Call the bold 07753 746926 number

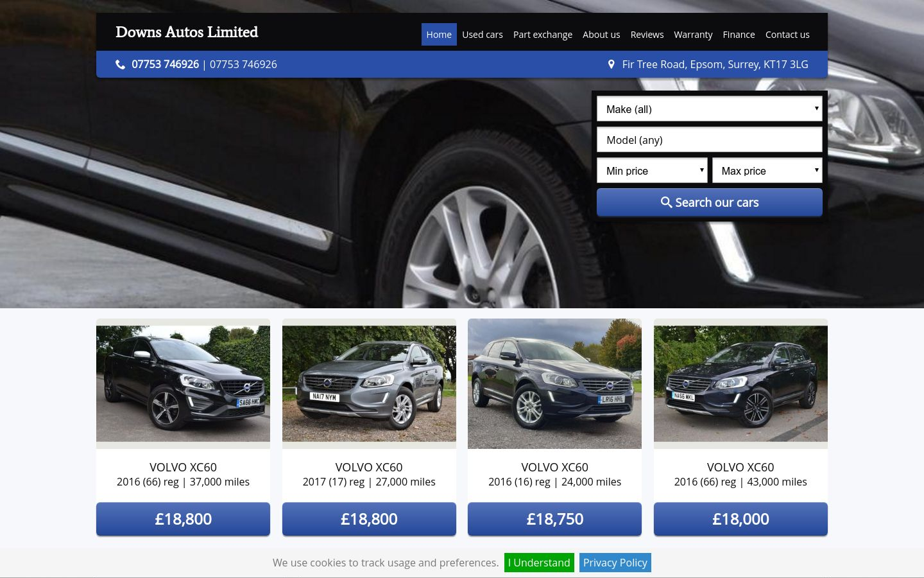click(165, 64)
